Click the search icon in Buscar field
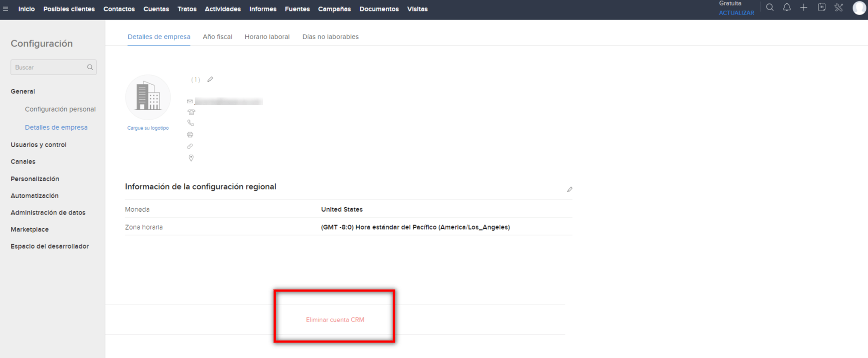 (x=90, y=67)
